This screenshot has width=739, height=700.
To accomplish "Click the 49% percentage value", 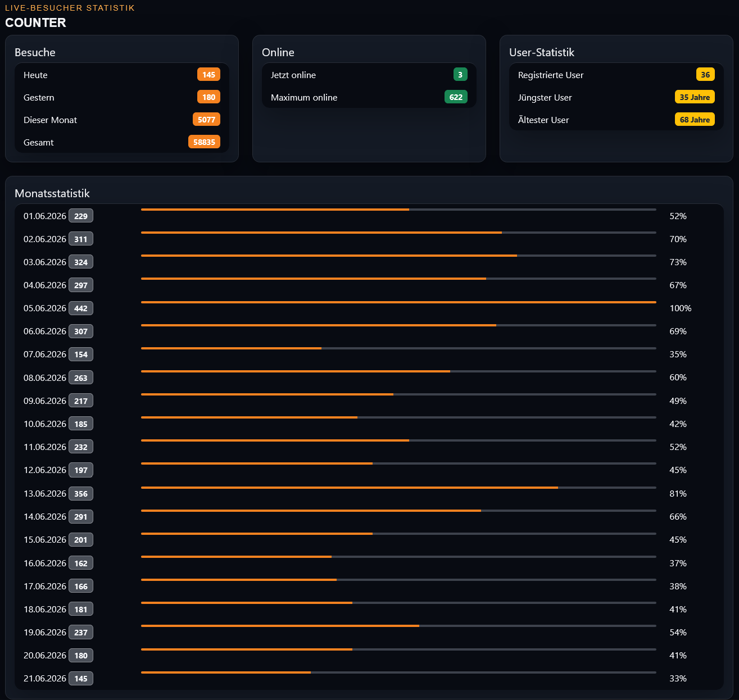I will [678, 401].
